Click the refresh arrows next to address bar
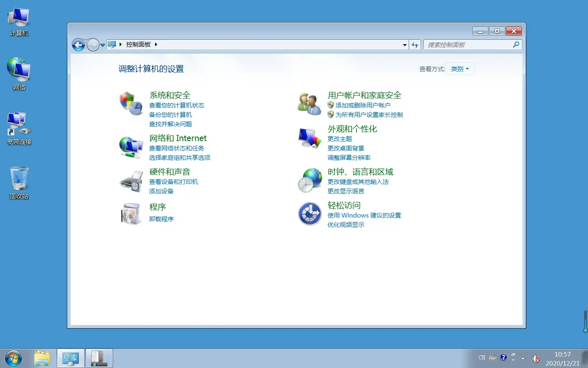The width and height of the screenshot is (588, 368). (x=415, y=45)
